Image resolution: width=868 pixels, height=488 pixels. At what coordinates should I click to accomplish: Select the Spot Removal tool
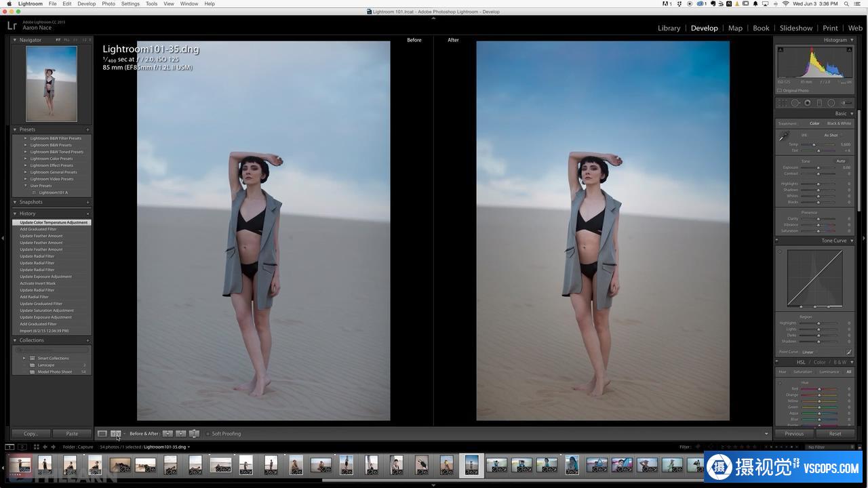[x=795, y=103]
